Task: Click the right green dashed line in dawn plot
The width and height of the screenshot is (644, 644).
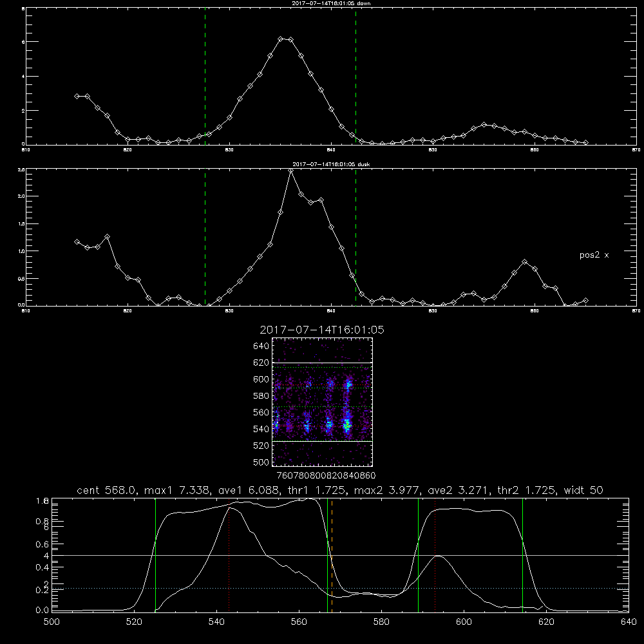Action: click(355, 78)
